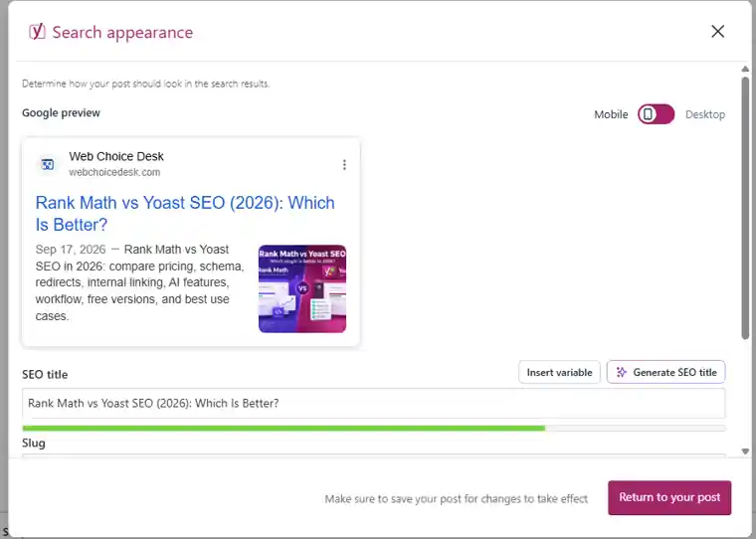Click the Yoast logo icon in header

pos(37,32)
